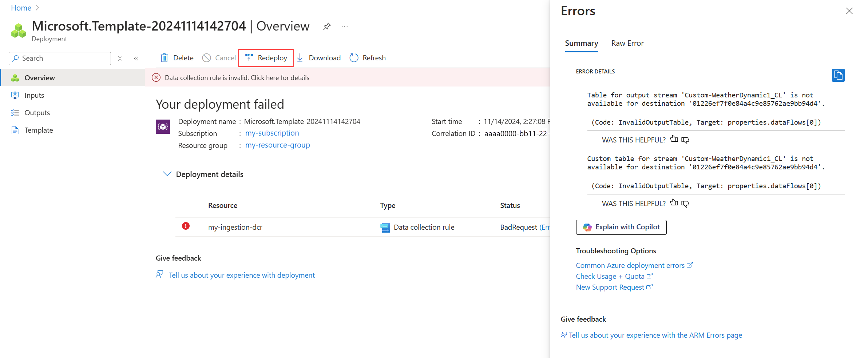This screenshot has height=358, width=868.
Task: Click the Cancel deployment icon
Action: [207, 57]
